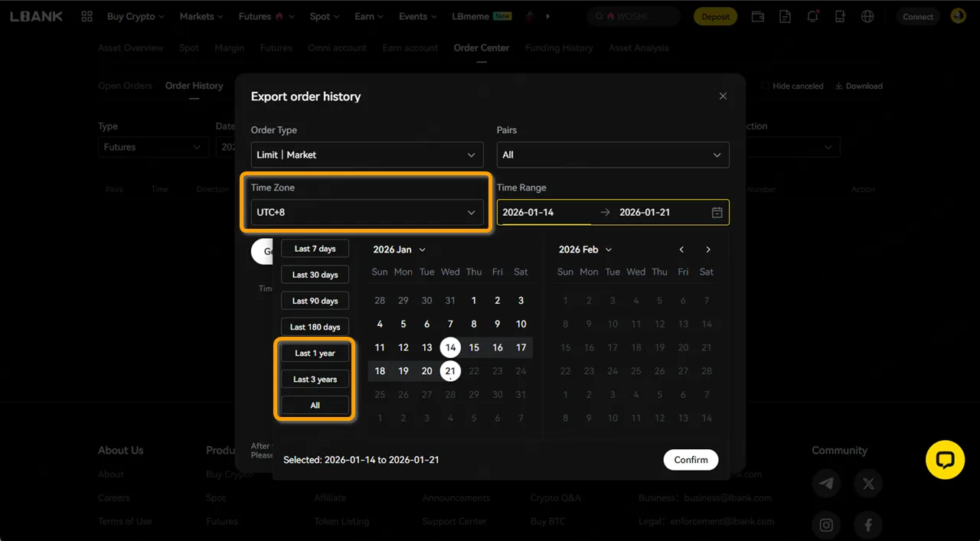Click the notifications bell icon
This screenshot has height=541, width=980.
[x=812, y=17]
